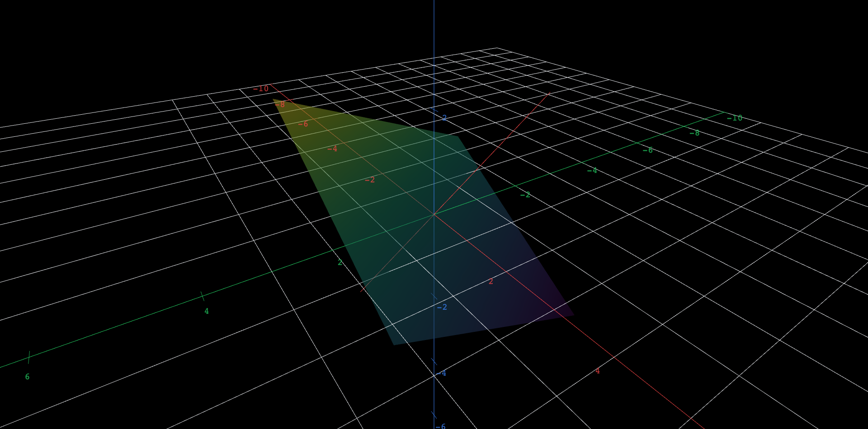Click the green 2 axis label
Image resolution: width=868 pixels, height=429 pixels.
click(x=340, y=262)
